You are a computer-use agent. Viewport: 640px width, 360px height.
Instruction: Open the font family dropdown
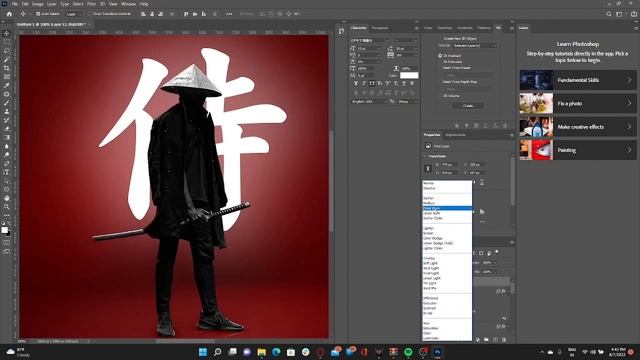370,40
